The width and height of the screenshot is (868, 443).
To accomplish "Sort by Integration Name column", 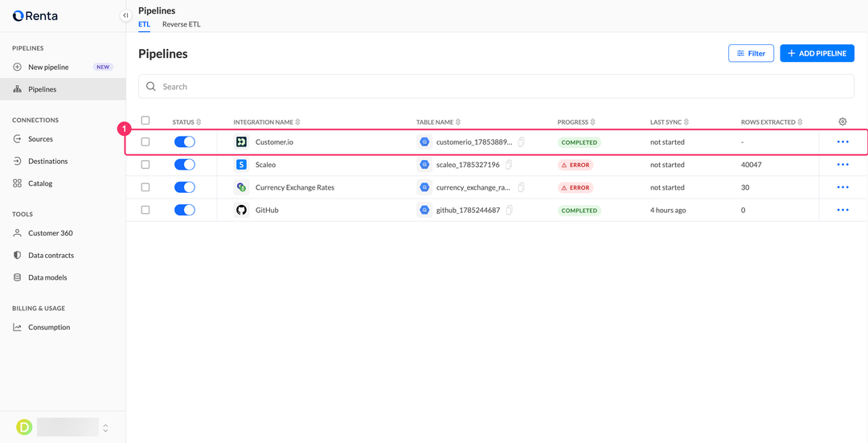I will tap(266, 122).
